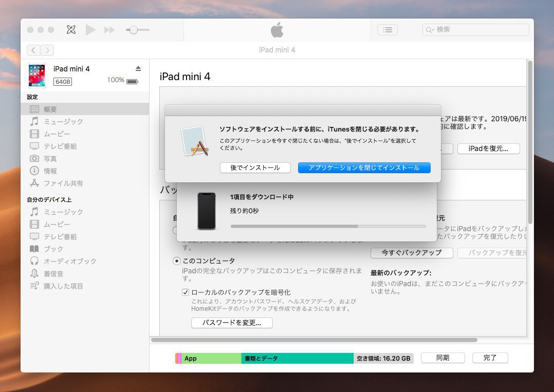Click the back navigation arrow
The height and width of the screenshot is (392, 554).
coord(33,50)
